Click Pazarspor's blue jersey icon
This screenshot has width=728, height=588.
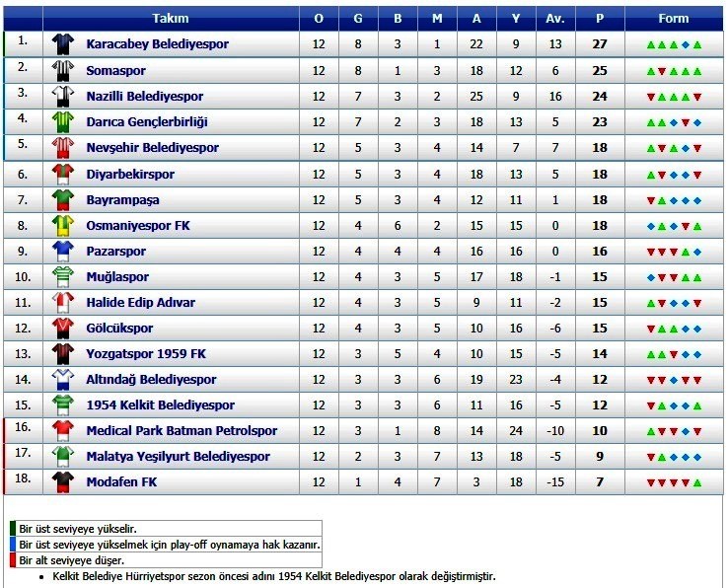pyautogui.click(x=63, y=252)
